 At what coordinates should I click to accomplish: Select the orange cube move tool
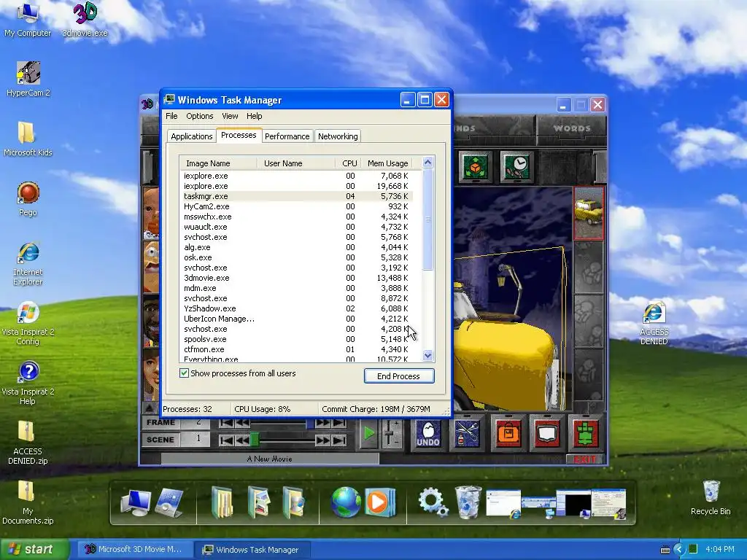click(476, 167)
